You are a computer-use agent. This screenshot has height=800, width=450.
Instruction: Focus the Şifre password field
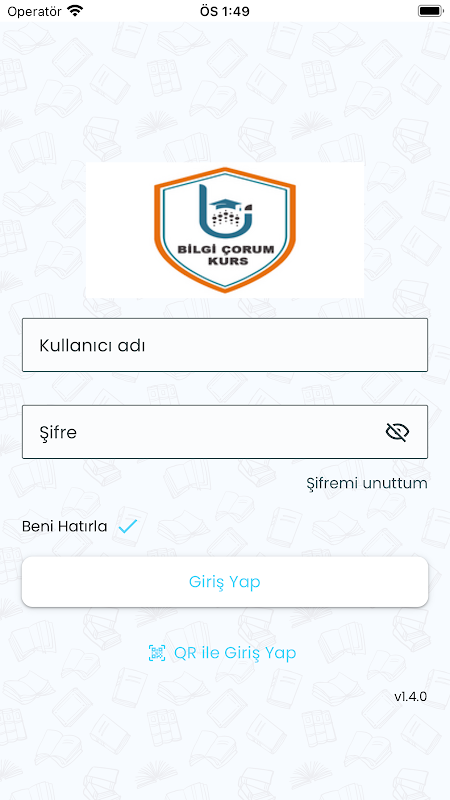(x=224, y=432)
